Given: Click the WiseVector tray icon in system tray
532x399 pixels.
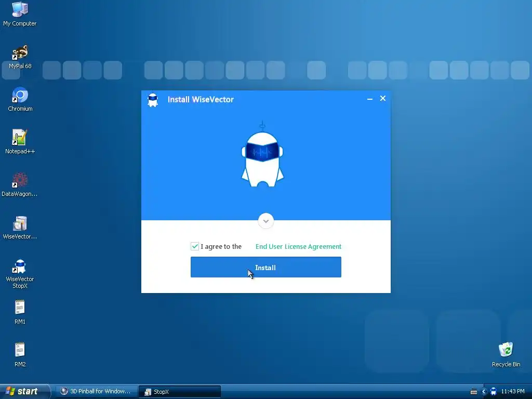Looking at the screenshot, I should 494,392.
